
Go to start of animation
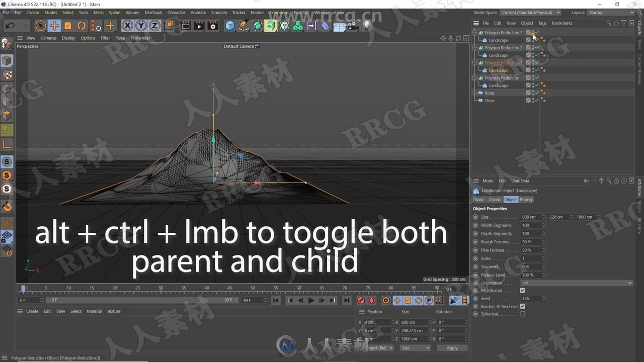(x=276, y=301)
